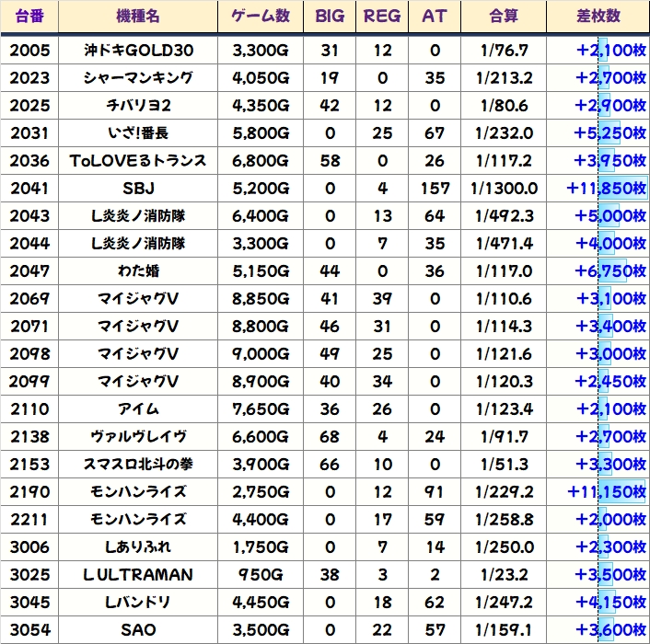
Task: Click the 合算 column header
Action: point(504,17)
